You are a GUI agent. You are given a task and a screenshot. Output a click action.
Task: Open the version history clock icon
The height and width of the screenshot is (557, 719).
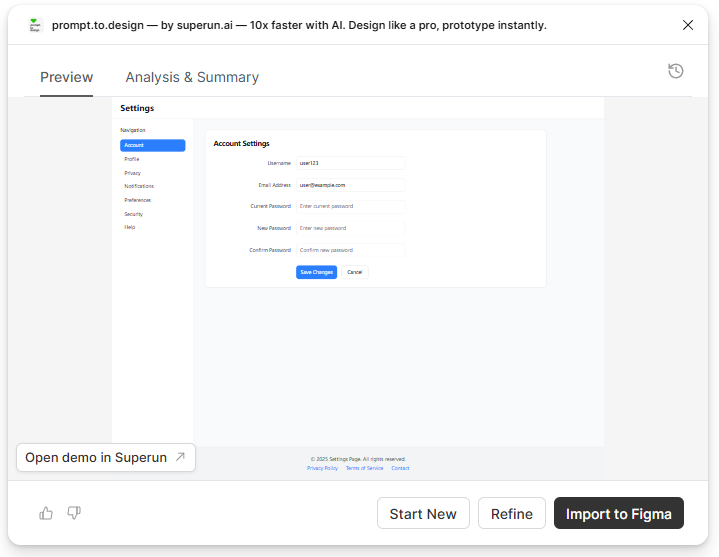click(x=675, y=71)
